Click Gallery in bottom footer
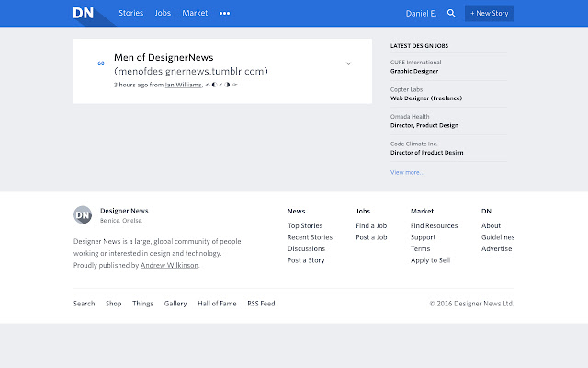 [x=175, y=304]
